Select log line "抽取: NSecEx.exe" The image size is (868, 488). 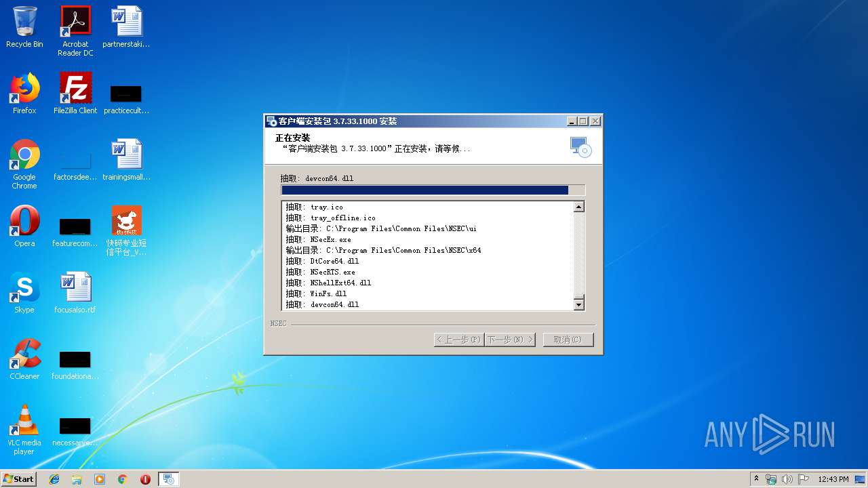pos(318,239)
